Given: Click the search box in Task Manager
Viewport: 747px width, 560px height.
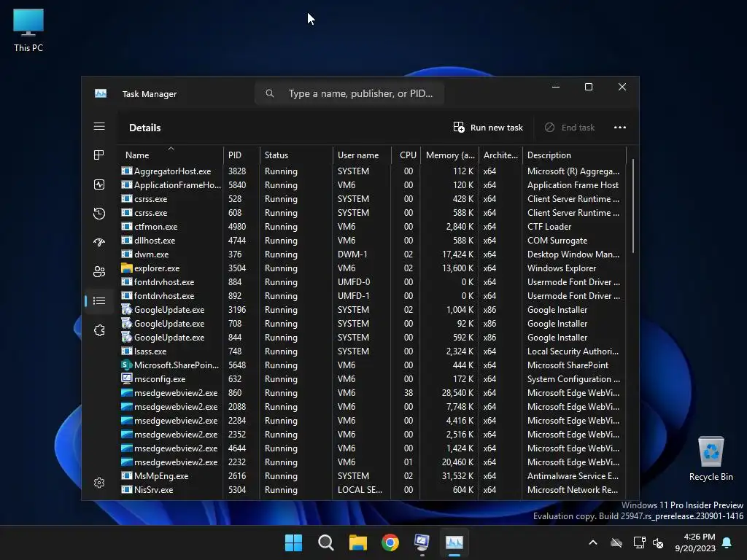Looking at the screenshot, I should [349, 93].
